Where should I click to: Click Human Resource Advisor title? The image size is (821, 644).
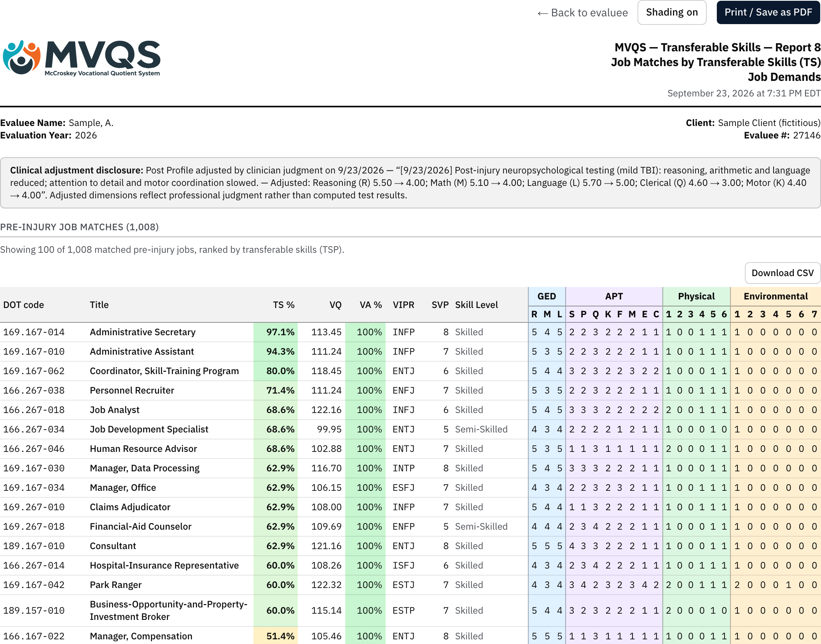click(143, 449)
